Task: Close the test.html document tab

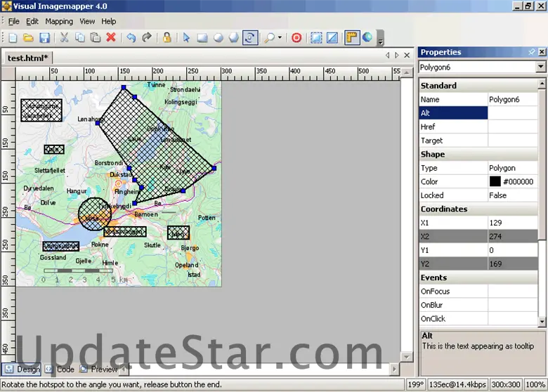Action: (x=407, y=55)
